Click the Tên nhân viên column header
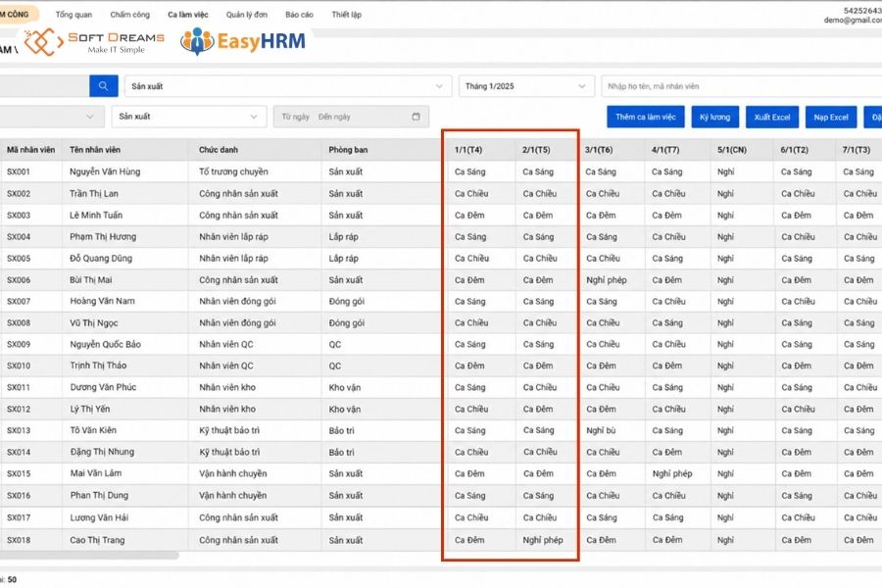This screenshot has width=882, height=588. 95,150
